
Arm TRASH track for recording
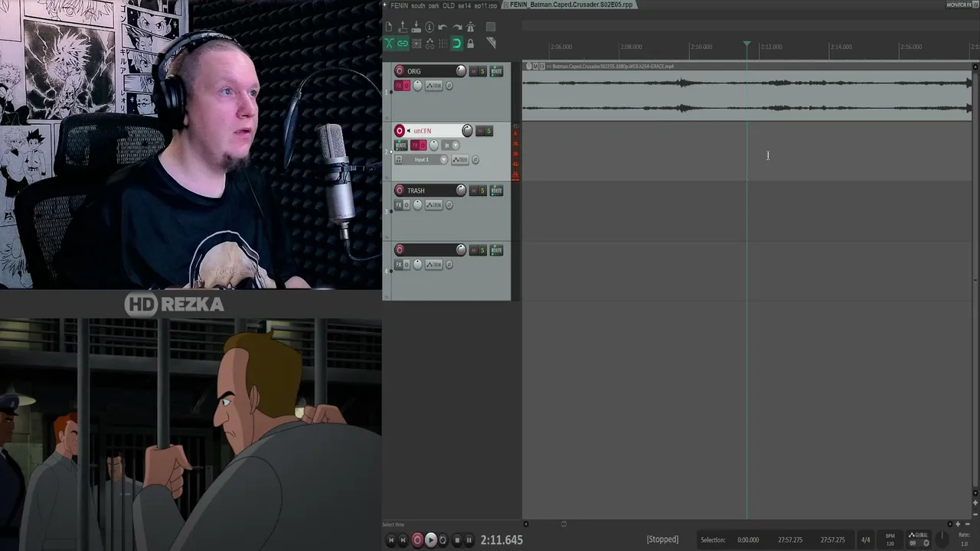click(400, 191)
